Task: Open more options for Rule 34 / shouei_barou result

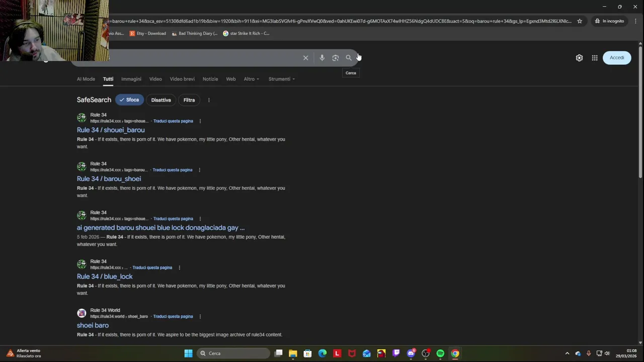Action: [200, 121]
